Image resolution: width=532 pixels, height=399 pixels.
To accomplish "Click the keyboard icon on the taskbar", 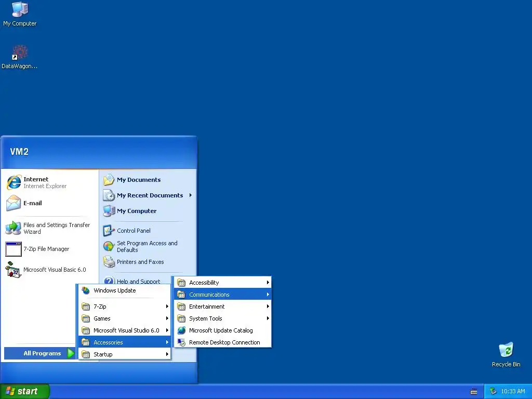I will (474, 392).
